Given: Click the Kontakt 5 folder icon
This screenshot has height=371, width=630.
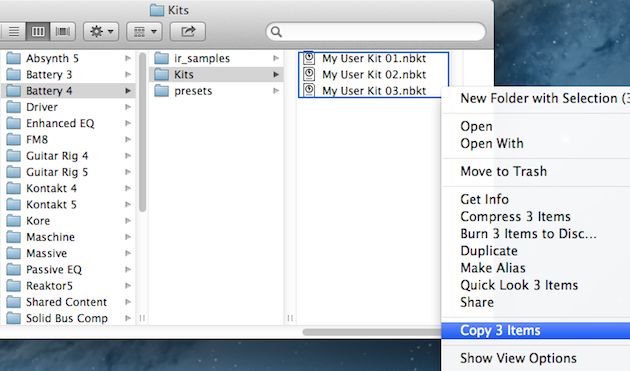Looking at the screenshot, I should (x=14, y=204).
